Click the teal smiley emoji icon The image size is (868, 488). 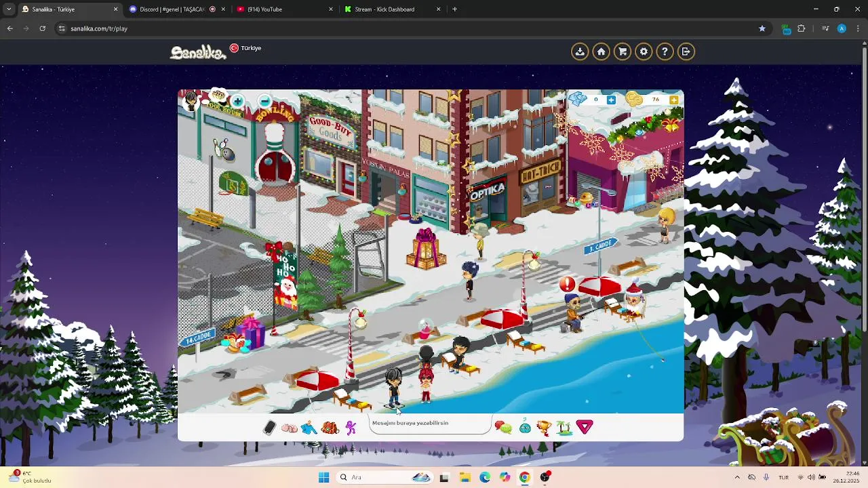point(525,427)
